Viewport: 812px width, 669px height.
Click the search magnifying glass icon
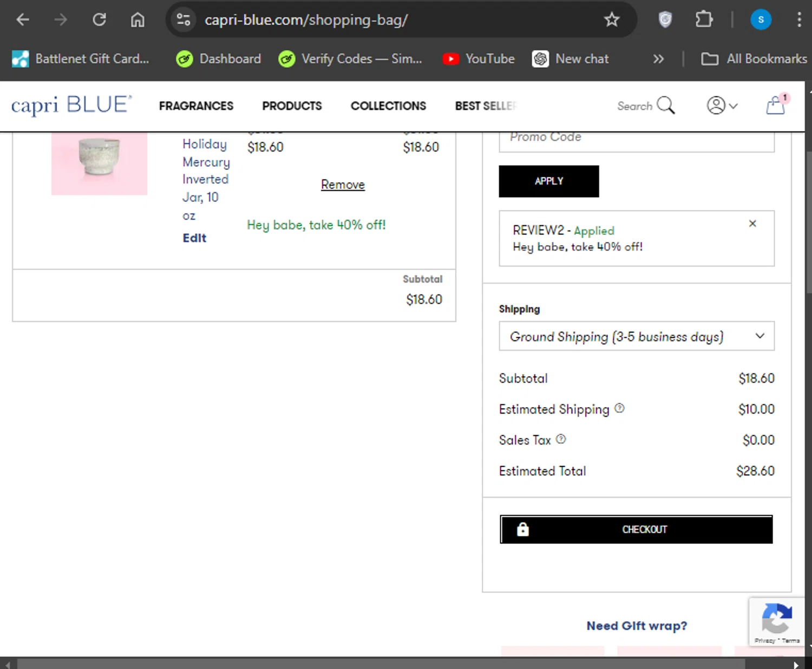click(666, 106)
